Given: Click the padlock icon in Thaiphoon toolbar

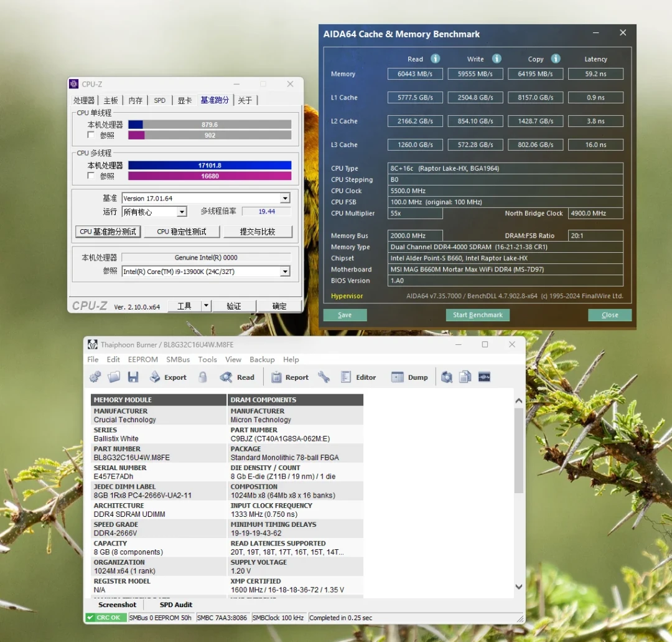Looking at the screenshot, I should (203, 377).
